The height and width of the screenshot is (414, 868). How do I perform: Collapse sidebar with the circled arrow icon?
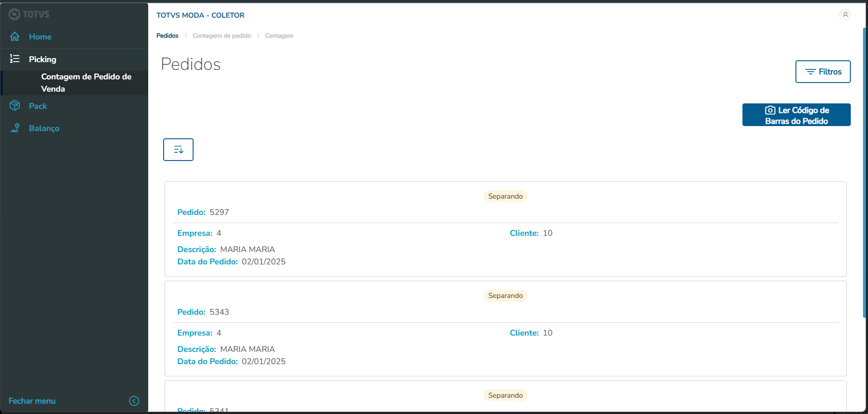pyautogui.click(x=134, y=401)
